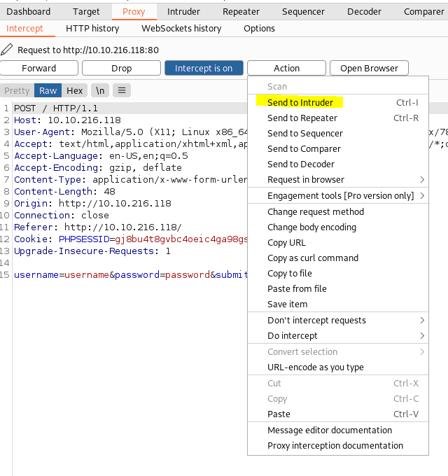The height and width of the screenshot is (476, 448).
Task: Click the Open Browser button
Action: 369,68
